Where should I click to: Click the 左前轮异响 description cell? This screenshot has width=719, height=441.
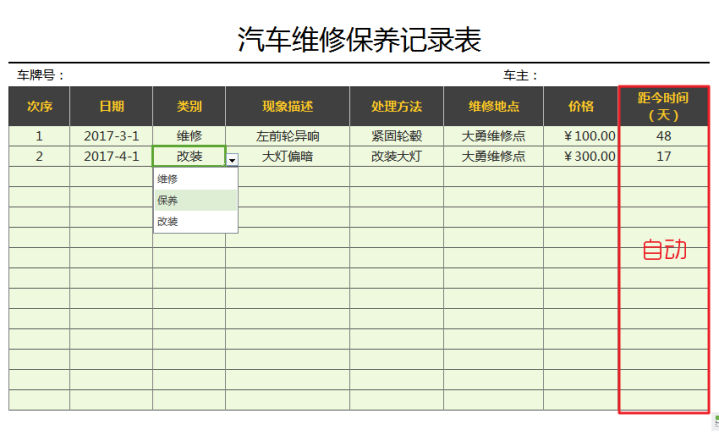click(287, 136)
